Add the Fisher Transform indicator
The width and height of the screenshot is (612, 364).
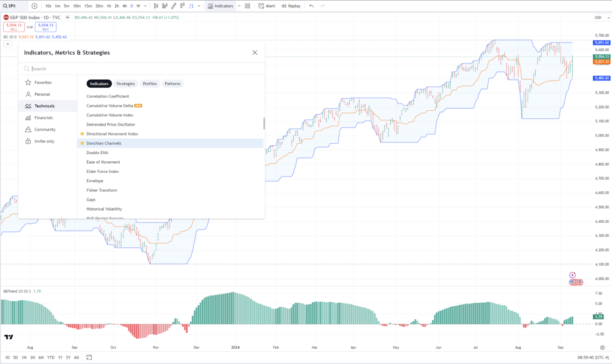102,190
